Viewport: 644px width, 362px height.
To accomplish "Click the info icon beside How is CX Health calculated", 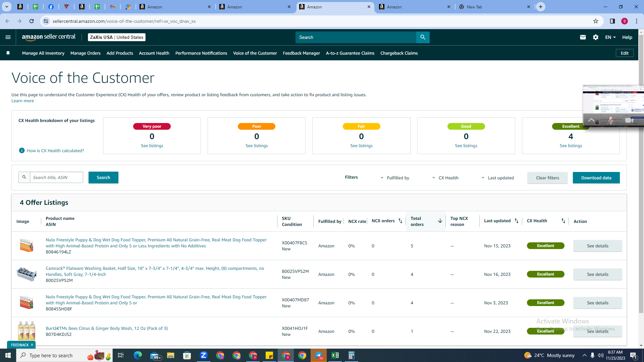I will [22, 150].
